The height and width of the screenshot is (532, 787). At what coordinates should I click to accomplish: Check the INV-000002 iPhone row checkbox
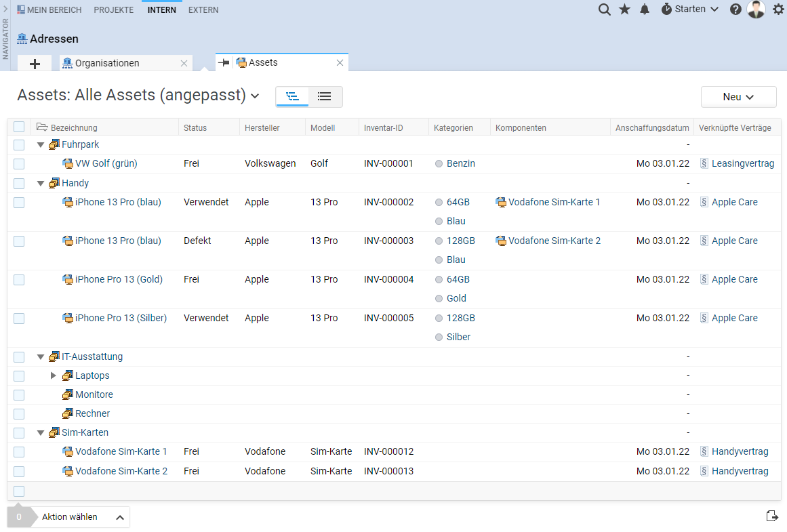19,203
